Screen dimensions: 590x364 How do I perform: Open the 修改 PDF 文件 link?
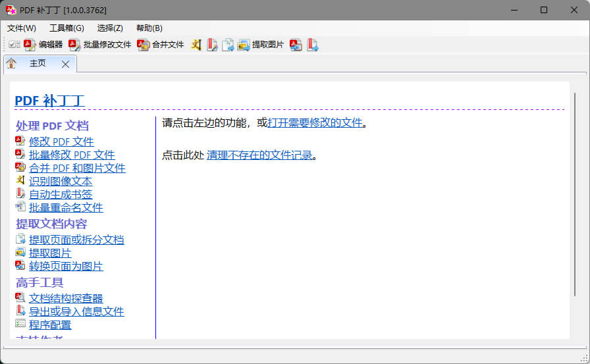[61, 142]
